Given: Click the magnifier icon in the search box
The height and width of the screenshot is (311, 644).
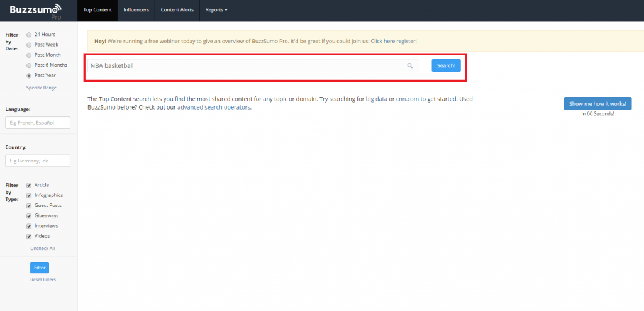Looking at the screenshot, I should [409, 66].
